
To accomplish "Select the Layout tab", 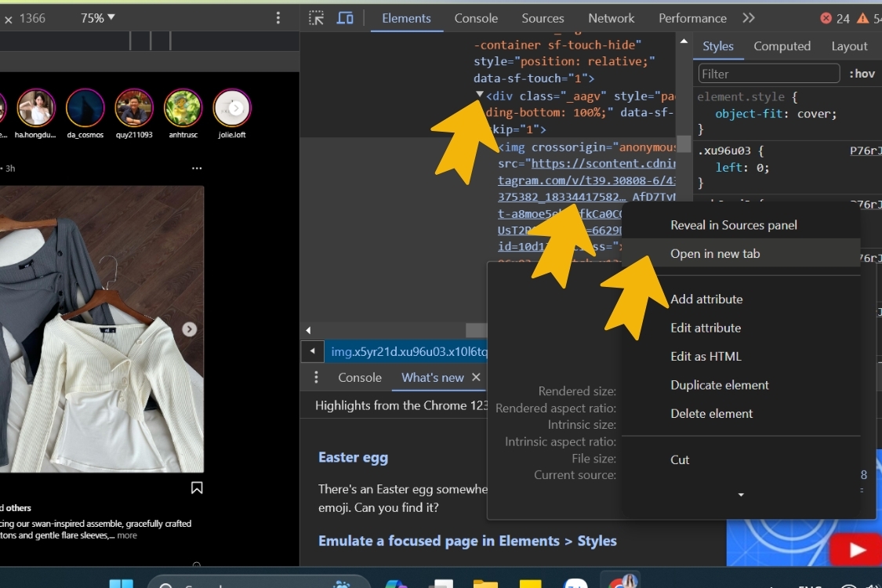I will coord(849,46).
